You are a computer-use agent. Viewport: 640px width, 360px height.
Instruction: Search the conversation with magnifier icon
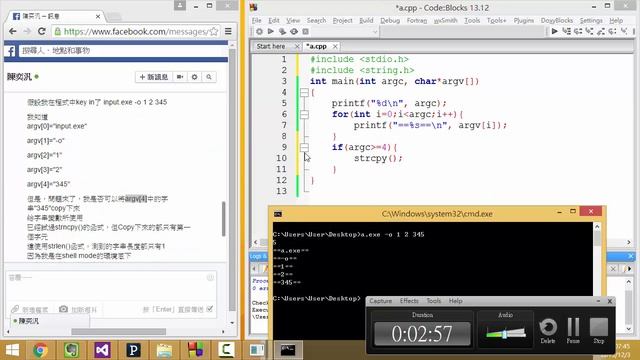point(209,77)
